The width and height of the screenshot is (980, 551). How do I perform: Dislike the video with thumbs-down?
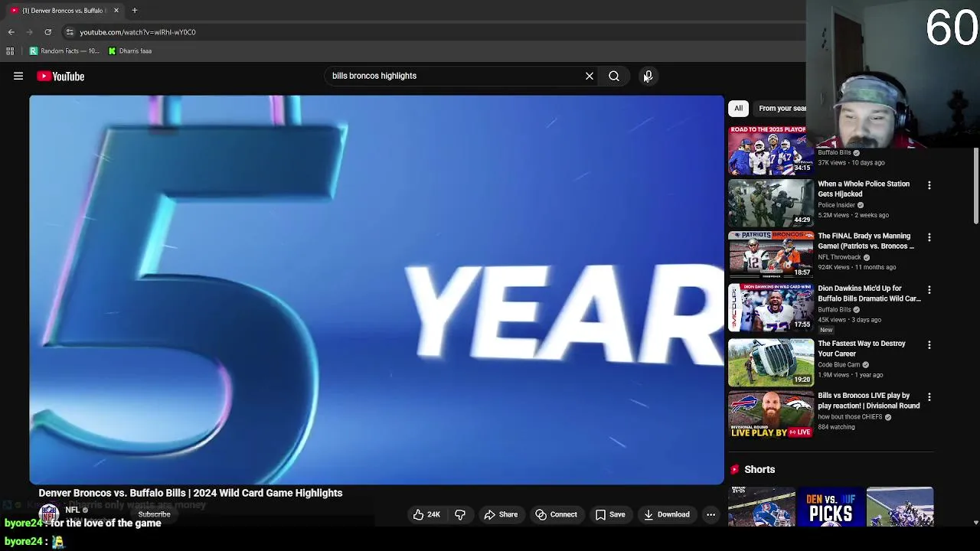(460, 514)
